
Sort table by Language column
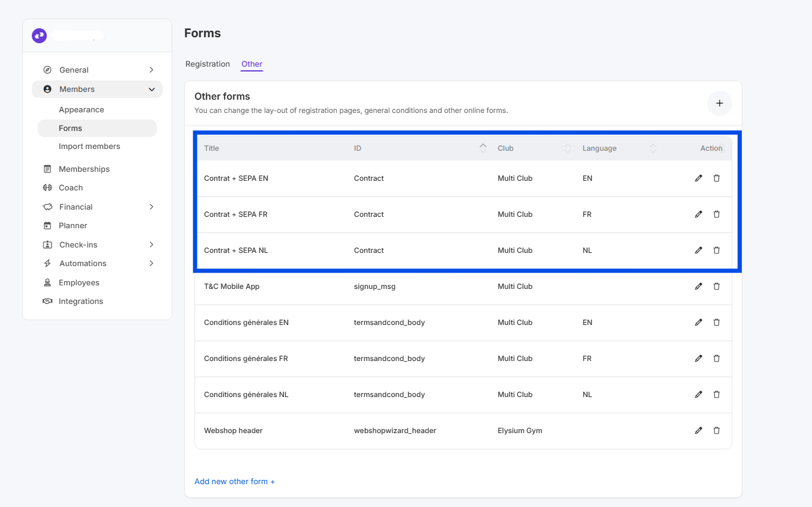[x=653, y=148]
